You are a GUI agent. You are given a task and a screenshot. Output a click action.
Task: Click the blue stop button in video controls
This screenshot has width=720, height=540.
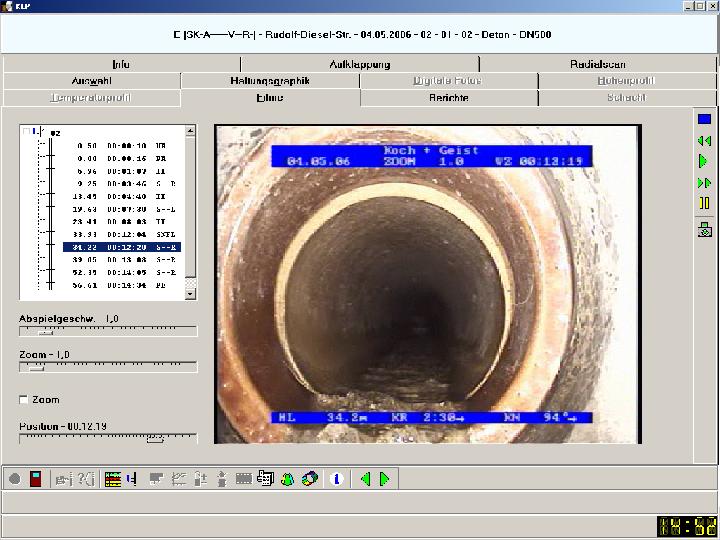click(x=704, y=119)
